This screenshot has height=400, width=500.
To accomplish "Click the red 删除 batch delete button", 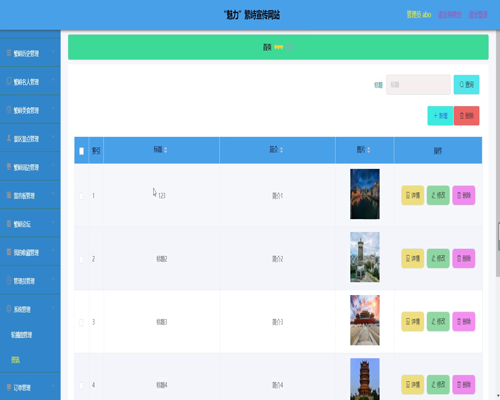I will (x=466, y=116).
